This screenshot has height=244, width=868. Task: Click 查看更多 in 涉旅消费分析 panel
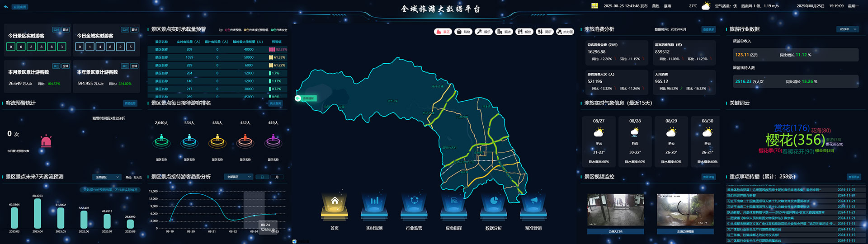pos(708,29)
